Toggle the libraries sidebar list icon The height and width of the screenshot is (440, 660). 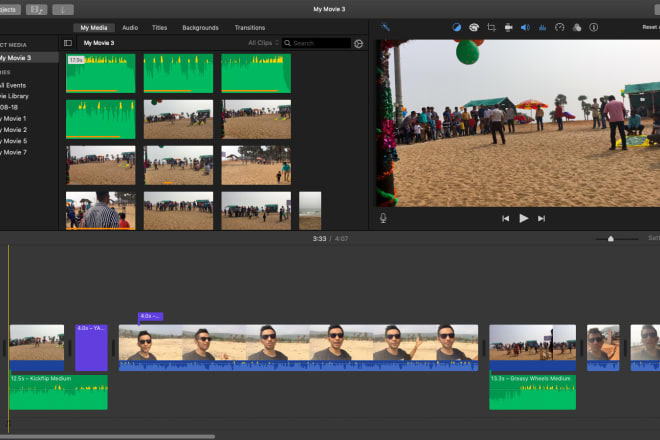coord(68,43)
